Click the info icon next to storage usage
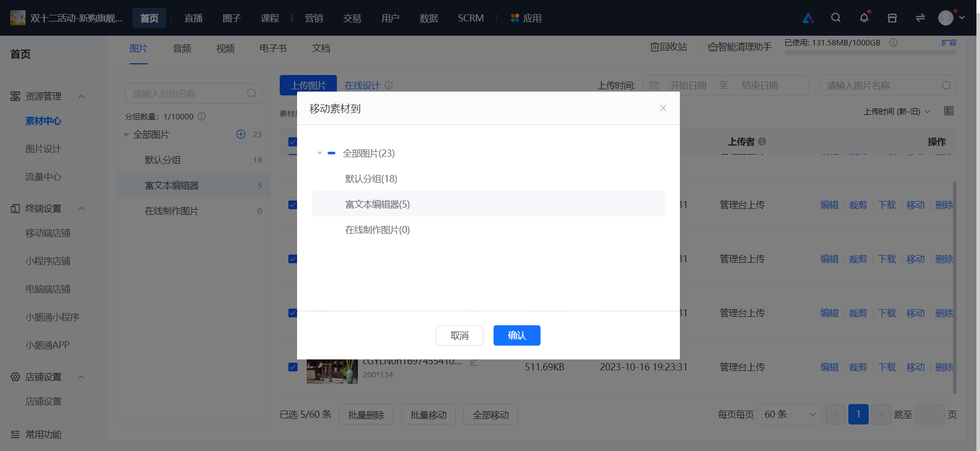Viewport: 980px width, 451px height. coord(893,43)
